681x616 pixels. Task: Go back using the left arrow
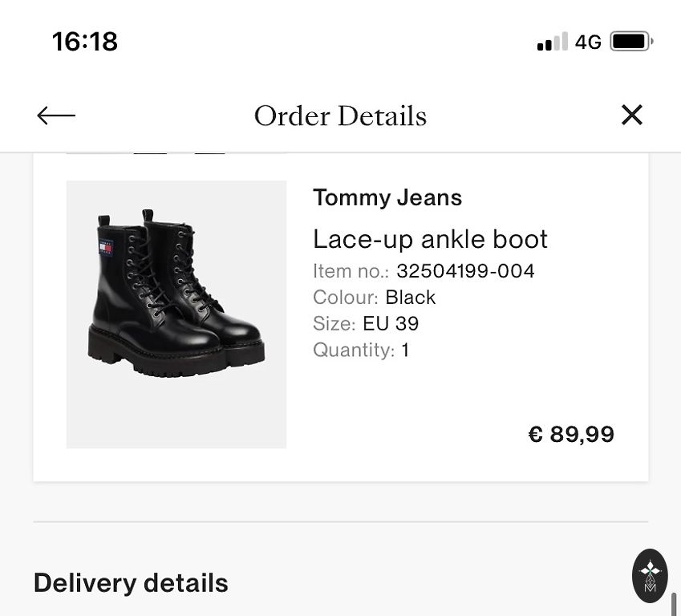tap(56, 115)
